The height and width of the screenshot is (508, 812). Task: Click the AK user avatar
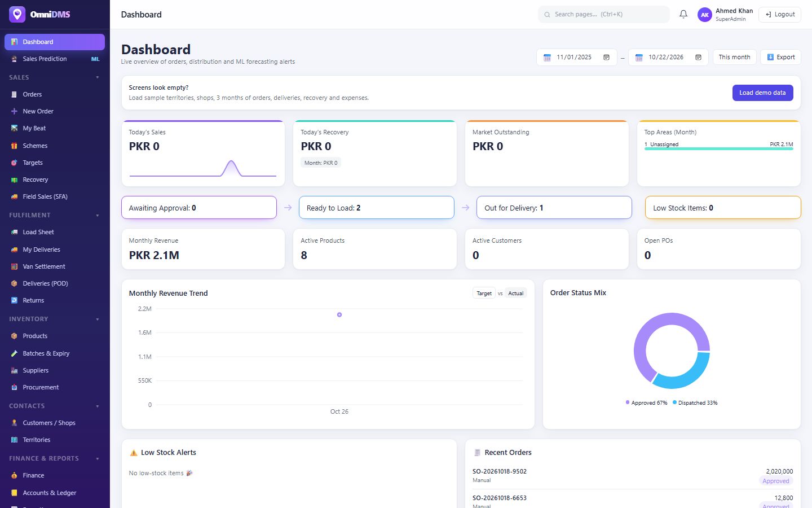(x=705, y=15)
